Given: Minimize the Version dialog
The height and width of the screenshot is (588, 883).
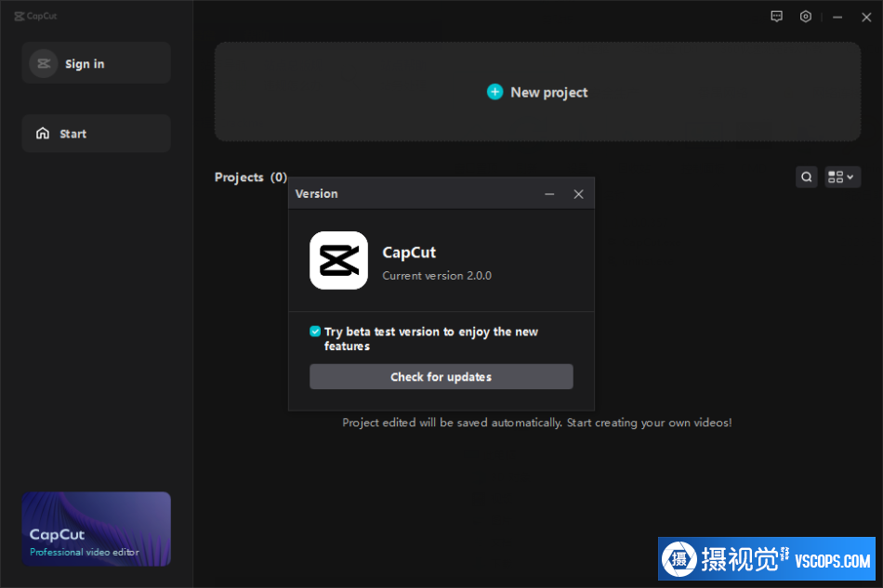Looking at the screenshot, I should [549, 194].
